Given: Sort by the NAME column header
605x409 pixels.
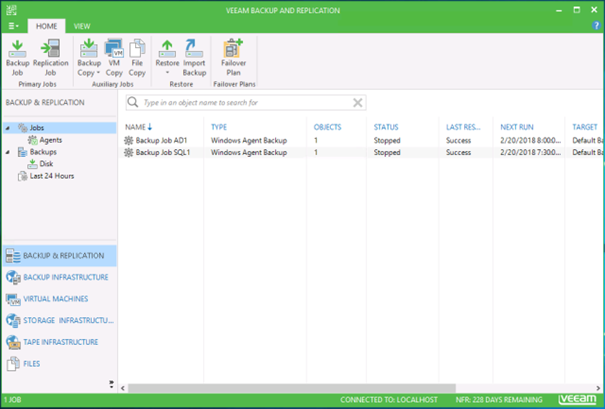Looking at the screenshot, I should pyautogui.click(x=139, y=127).
